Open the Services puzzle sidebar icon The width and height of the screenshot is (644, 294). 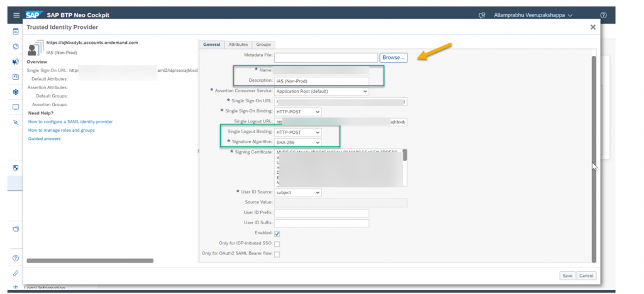[x=16, y=62]
